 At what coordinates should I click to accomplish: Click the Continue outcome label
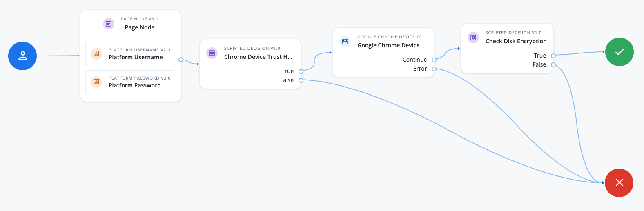[x=414, y=60]
